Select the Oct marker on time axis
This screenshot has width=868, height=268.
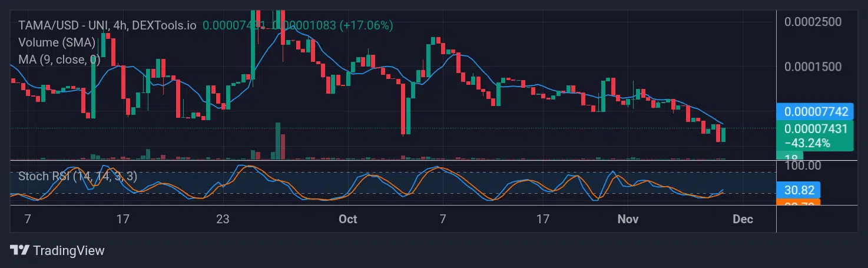(x=348, y=219)
